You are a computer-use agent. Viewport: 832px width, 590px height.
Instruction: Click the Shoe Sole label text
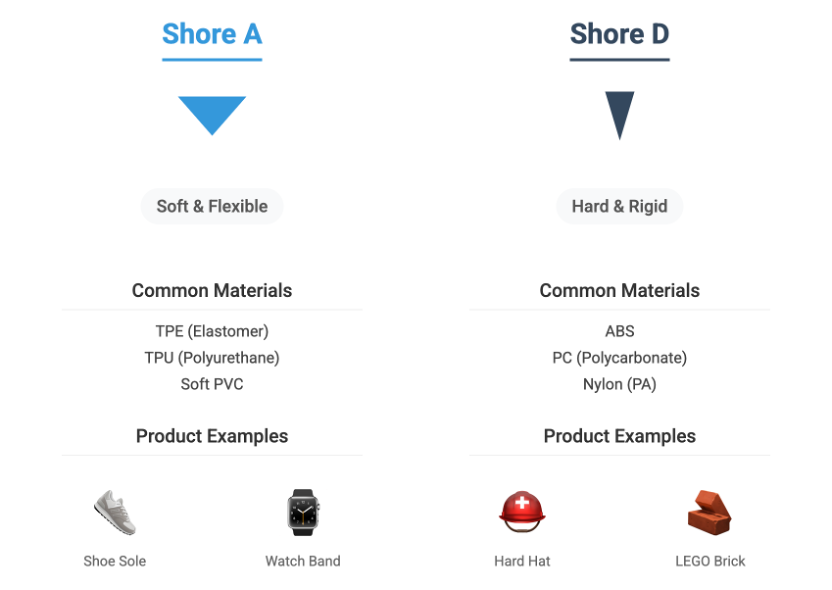click(115, 561)
